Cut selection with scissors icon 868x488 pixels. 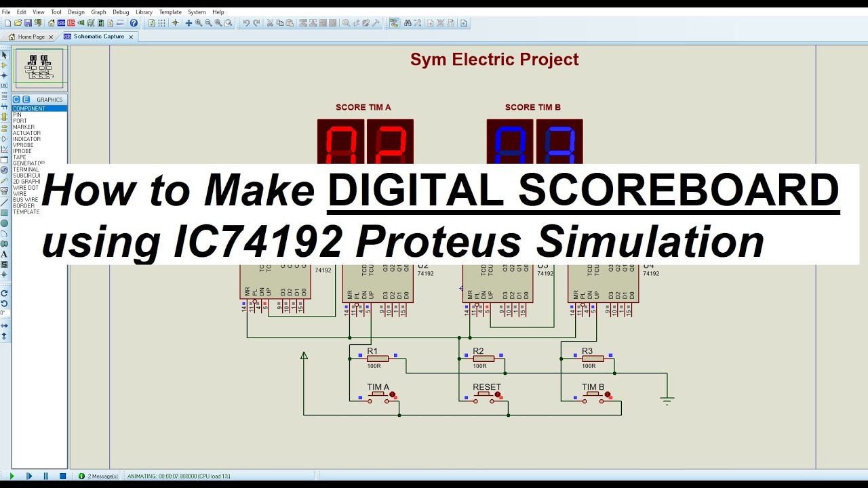270,23
